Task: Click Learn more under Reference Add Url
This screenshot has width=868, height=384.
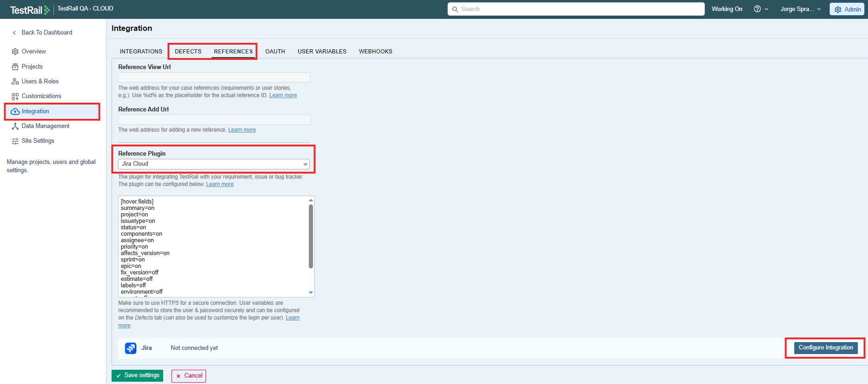Action: coord(242,130)
